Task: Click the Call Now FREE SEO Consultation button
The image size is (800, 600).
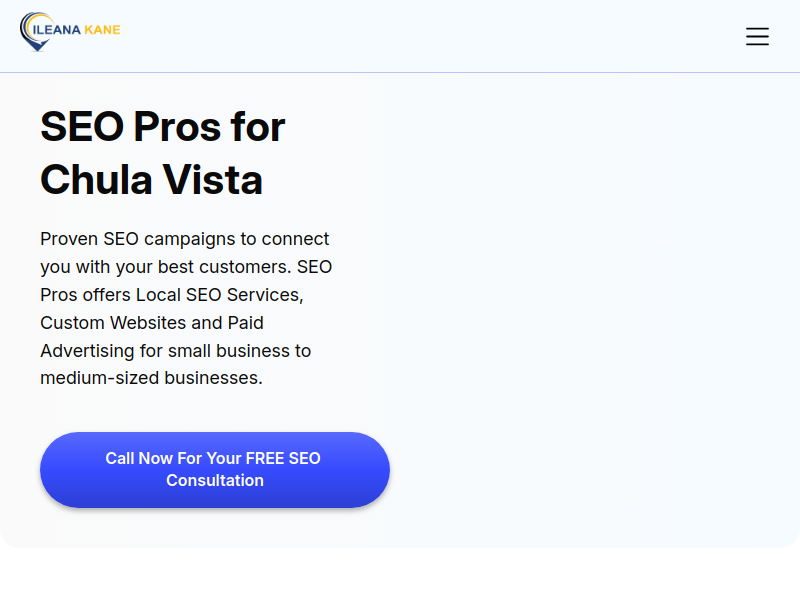Action: [x=215, y=469]
